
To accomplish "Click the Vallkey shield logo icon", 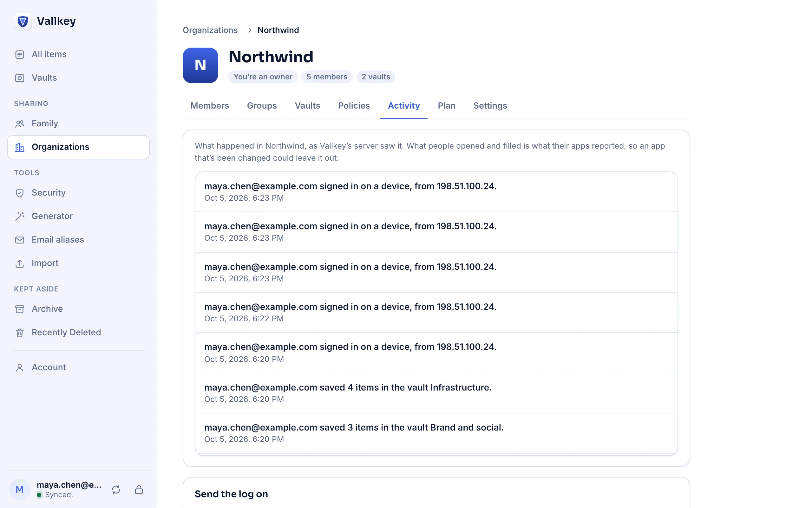I will coord(23,22).
